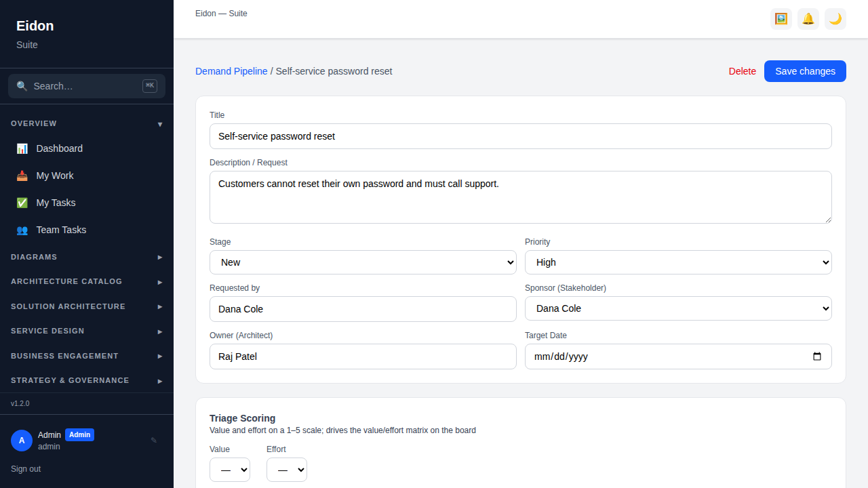Open the Effort score dropdown
The image size is (868, 488).
[x=287, y=470]
